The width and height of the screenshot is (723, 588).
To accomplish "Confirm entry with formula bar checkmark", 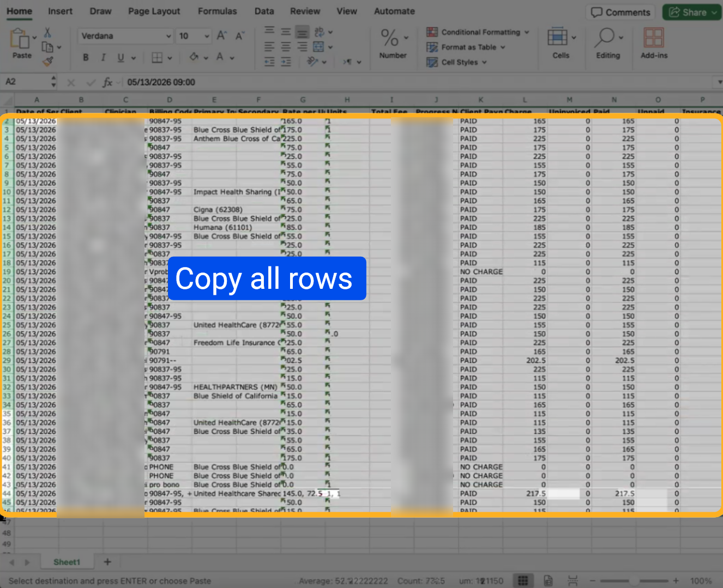I will click(x=91, y=83).
